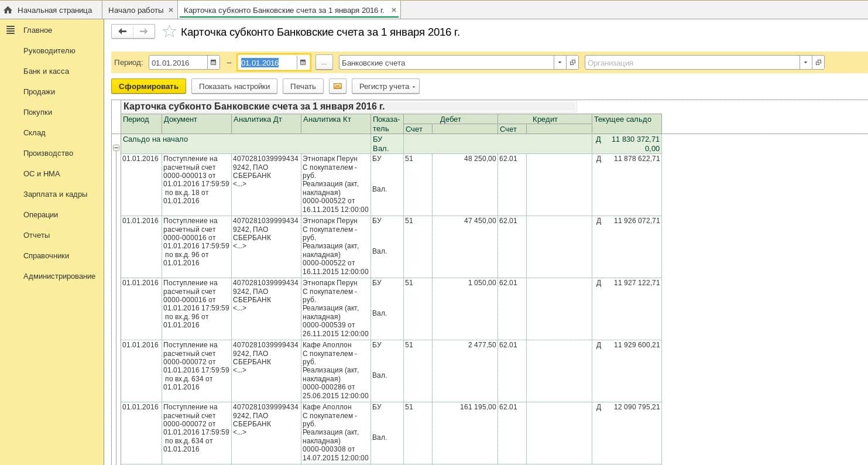Click the debit amount 47 450,00
868x465 pixels.
(x=480, y=221)
